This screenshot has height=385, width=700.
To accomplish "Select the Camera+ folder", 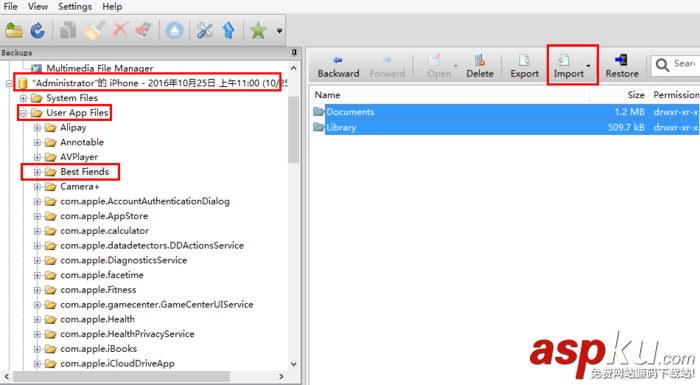I will tap(80, 186).
